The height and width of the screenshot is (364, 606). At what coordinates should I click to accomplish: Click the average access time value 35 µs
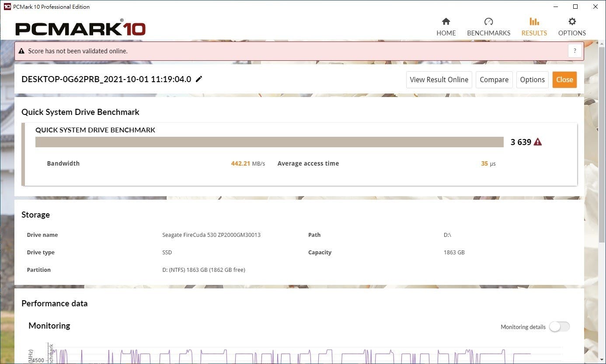pos(488,163)
